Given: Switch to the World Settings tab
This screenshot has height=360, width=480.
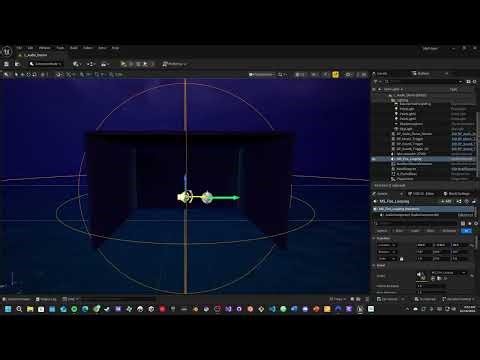Looking at the screenshot, I should pyautogui.click(x=456, y=194).
